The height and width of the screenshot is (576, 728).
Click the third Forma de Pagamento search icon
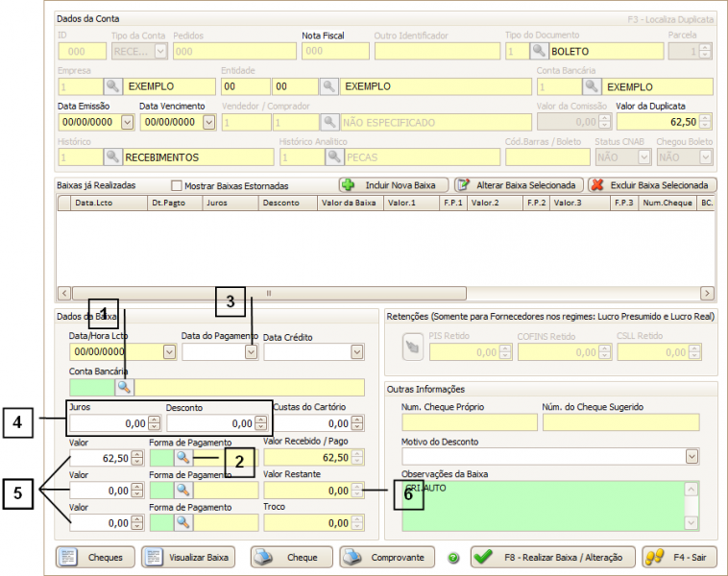(182, 522)
